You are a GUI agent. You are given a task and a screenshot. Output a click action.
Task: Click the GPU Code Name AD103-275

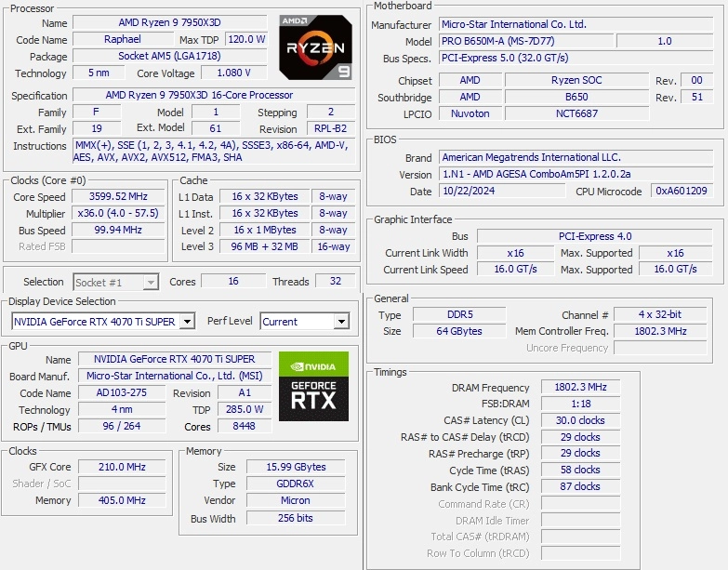coord(122,392)
